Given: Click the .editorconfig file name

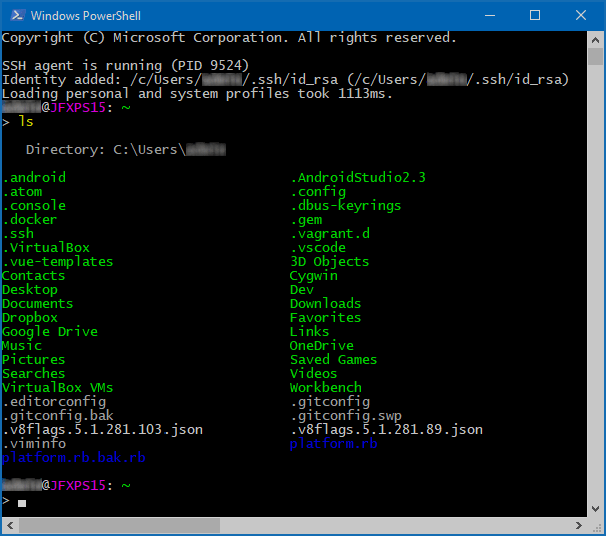Looking at the screenshot, I should coord(54,402).
